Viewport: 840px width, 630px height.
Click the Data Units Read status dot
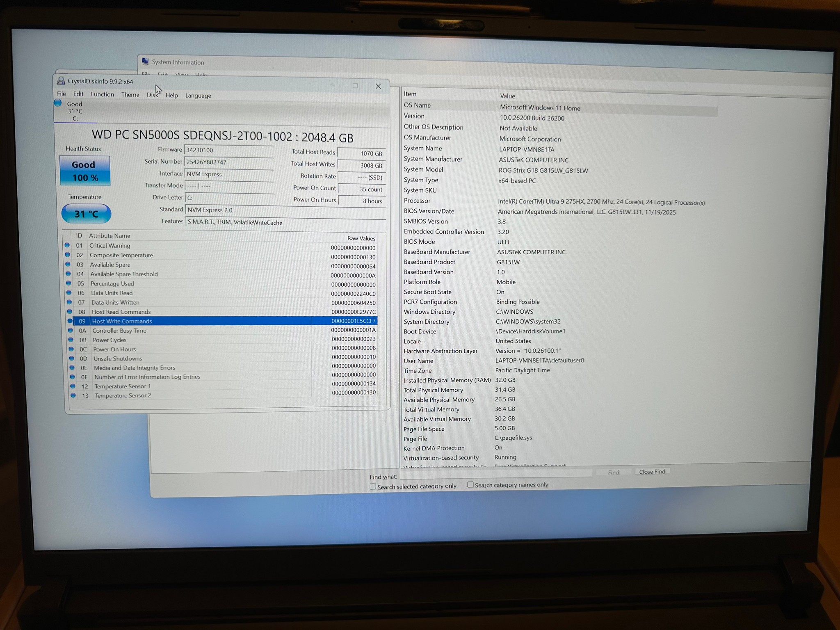tap(69, 292)
